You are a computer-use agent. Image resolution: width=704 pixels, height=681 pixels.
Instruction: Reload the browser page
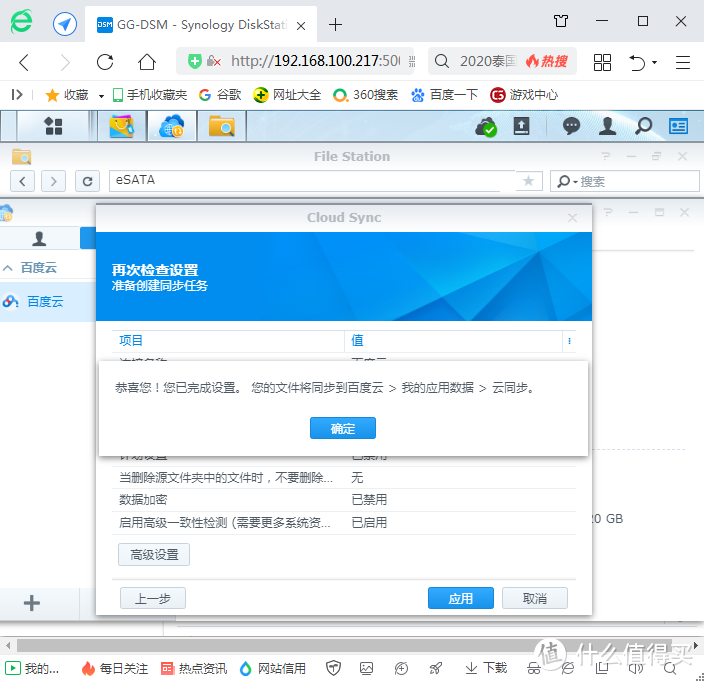pos(105,62)
